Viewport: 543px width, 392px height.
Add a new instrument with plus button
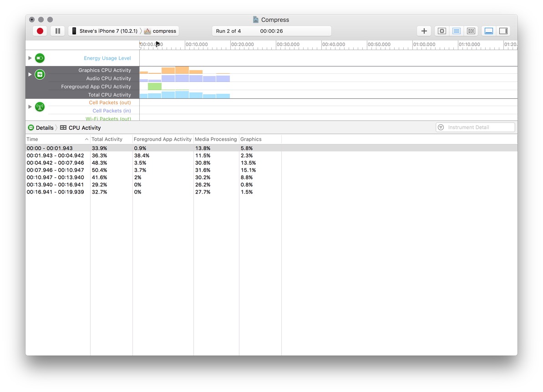424,31
